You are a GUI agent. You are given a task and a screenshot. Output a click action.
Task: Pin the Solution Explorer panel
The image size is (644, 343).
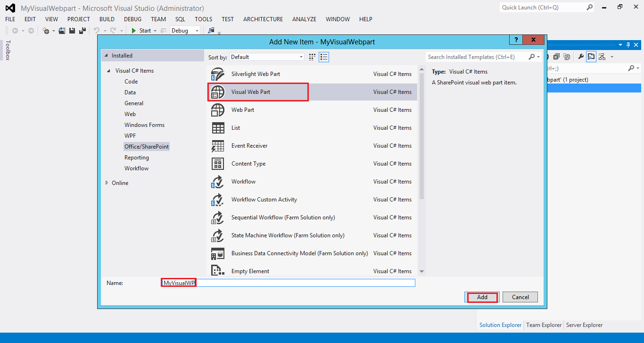[x=627, y=45]
